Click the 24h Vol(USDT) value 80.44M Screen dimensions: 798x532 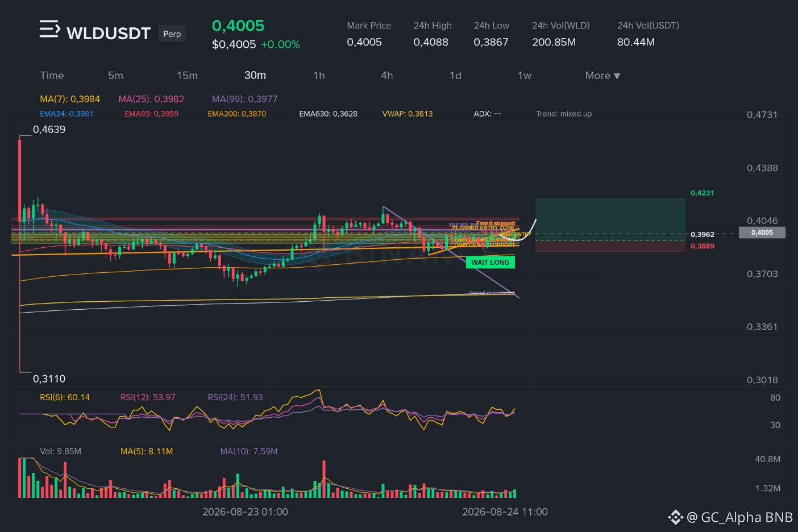point(636,42)
